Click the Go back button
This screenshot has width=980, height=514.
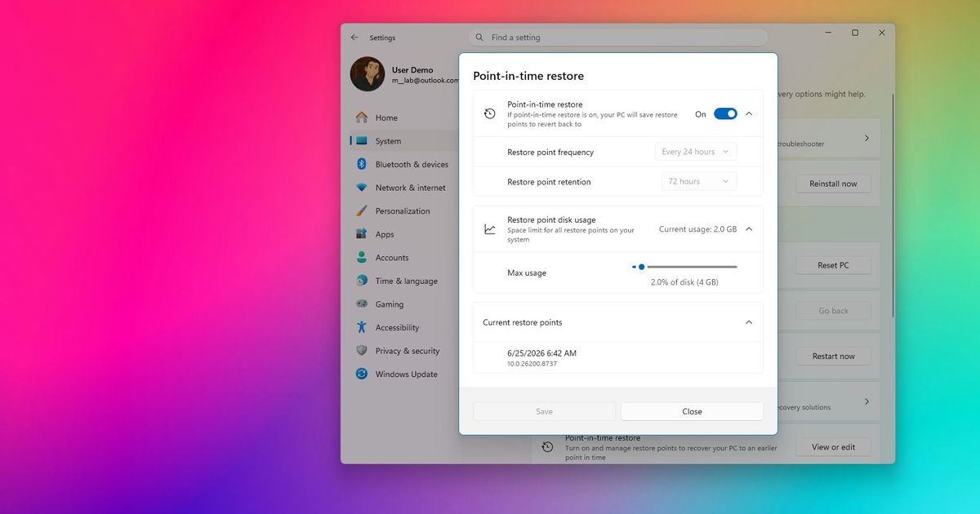click(x=833, y=311)
